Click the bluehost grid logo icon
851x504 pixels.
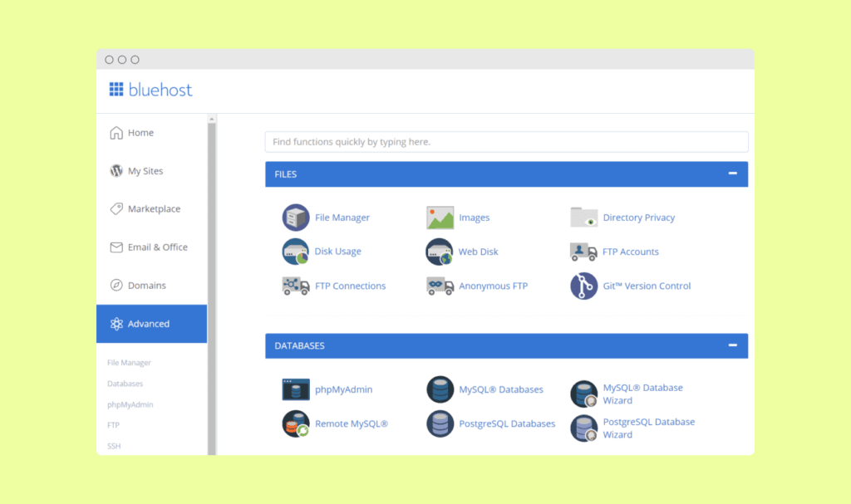point(116,89)
